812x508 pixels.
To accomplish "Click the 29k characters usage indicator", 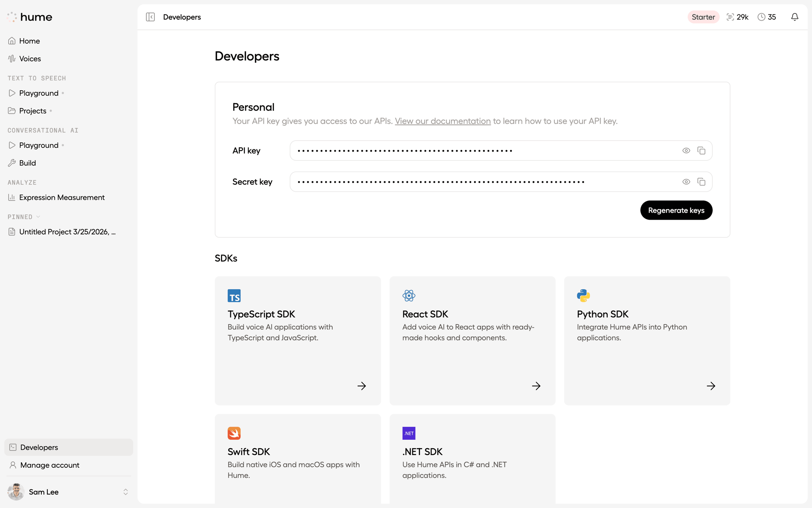I will (738, 17).
